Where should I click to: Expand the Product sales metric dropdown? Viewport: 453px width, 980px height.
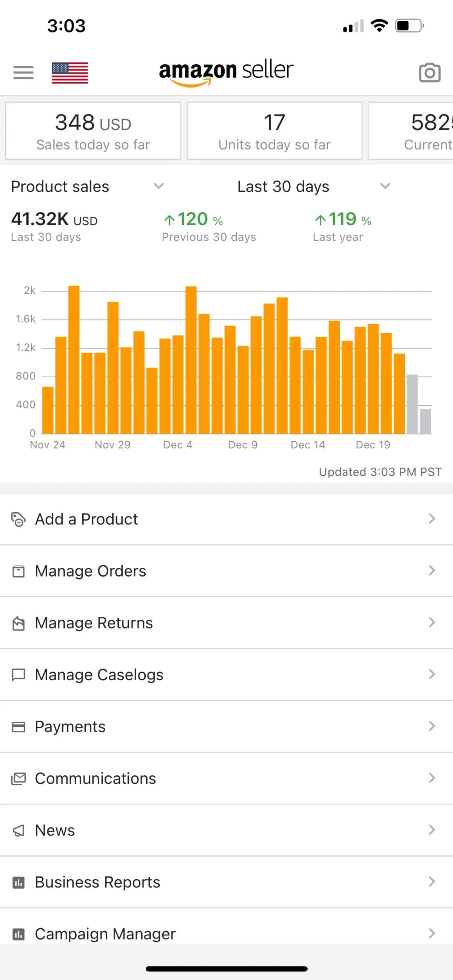point(158,186)
